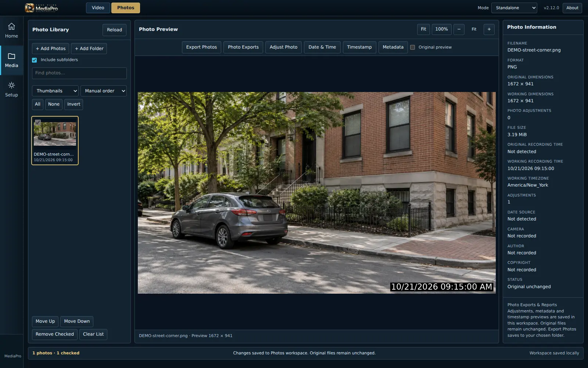Set preview zoom to 100%
Viewport: 588px width, 368px height.
coord(441,29)
